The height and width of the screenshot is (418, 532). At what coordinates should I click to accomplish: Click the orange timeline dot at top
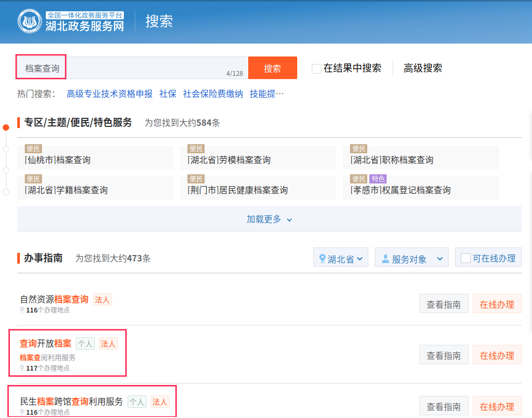pos(6,127)
